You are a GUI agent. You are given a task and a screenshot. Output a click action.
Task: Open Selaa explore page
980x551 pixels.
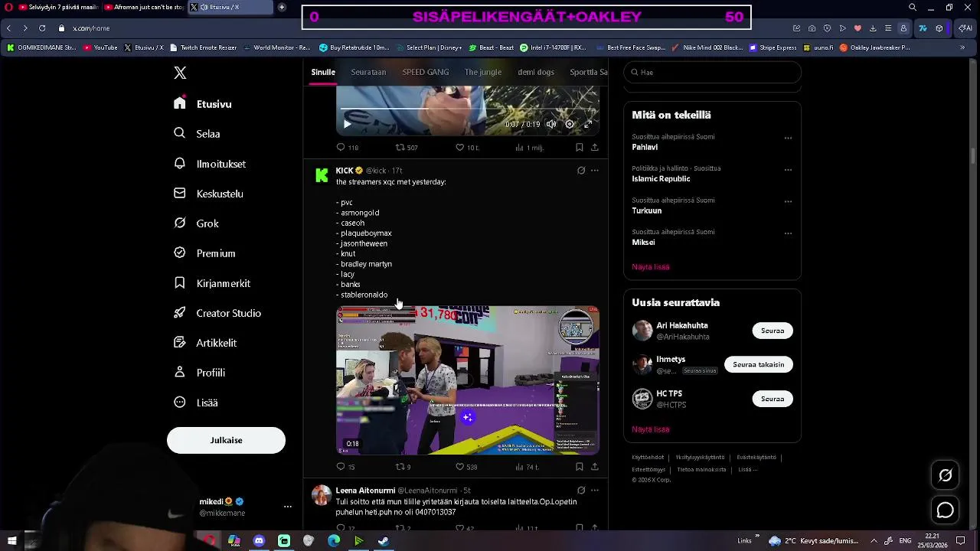(x=198, y=134)
